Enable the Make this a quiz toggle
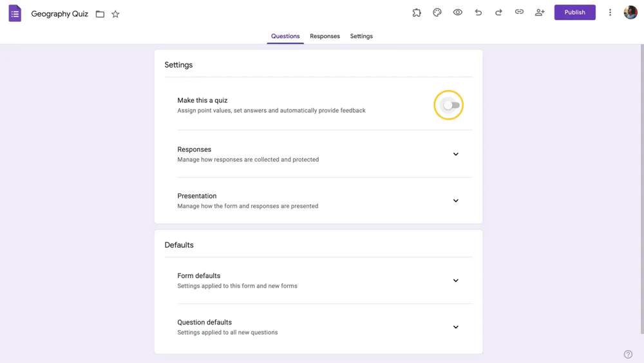Image resolution: width=644 pixels, height=363 pixels. 451,106
